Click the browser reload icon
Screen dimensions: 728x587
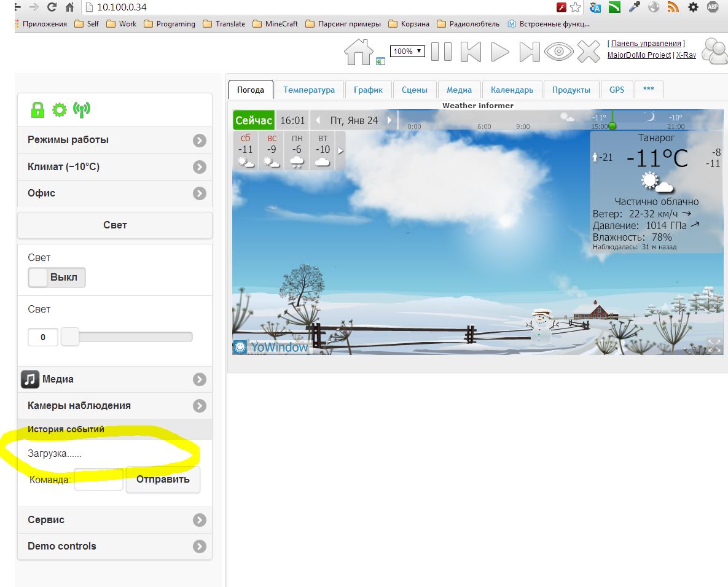pos(52,7)
